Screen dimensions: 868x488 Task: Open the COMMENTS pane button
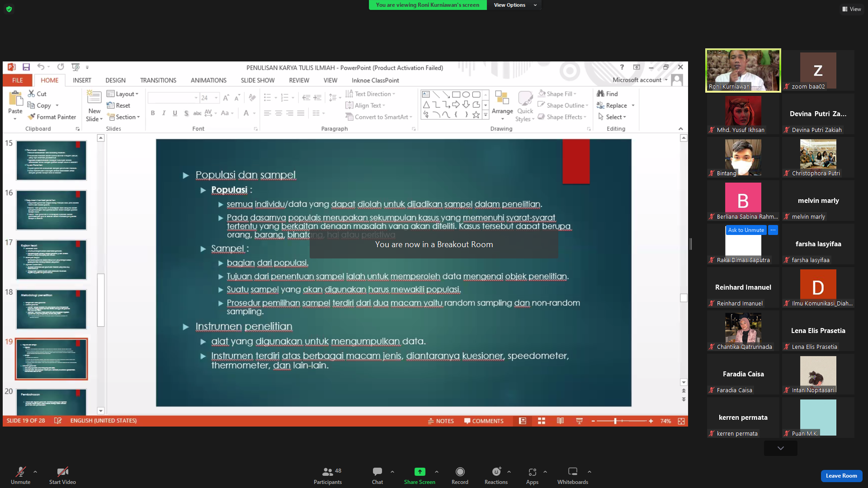click(x=484, y=421)
